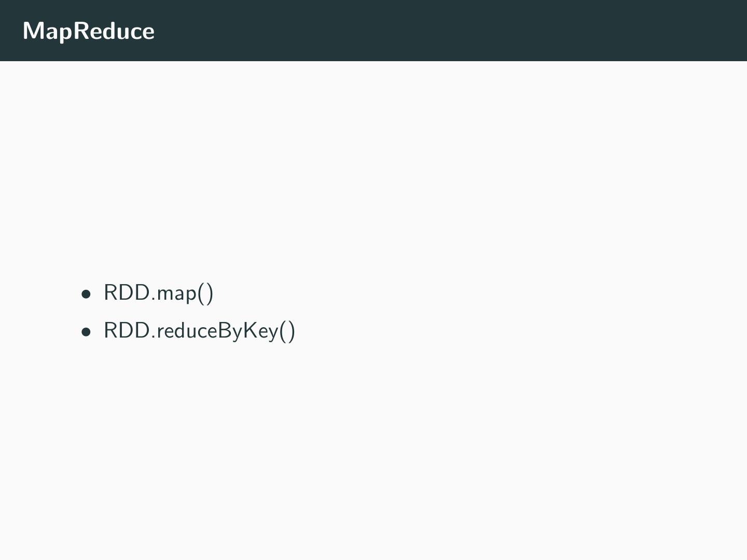This screenshot has height=560, width=747.
Task: Select the RDD.map() bullet text
Action: 159,293
